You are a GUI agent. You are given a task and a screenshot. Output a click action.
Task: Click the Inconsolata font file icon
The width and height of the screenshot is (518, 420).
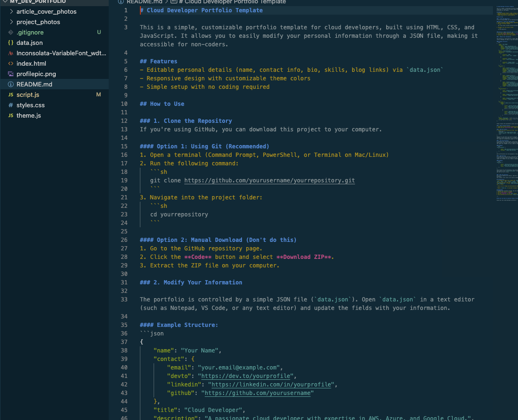click(x=11, y=53)
